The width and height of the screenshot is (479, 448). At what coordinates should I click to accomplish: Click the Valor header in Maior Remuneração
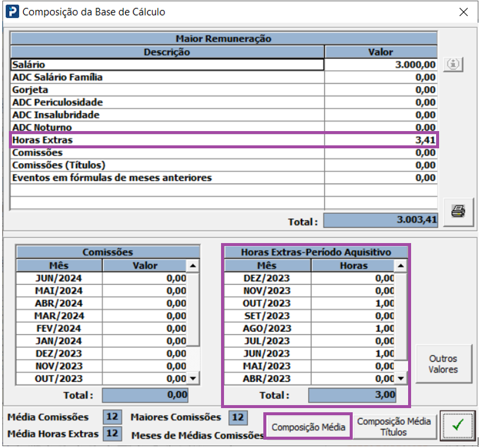tap(381, 52)
